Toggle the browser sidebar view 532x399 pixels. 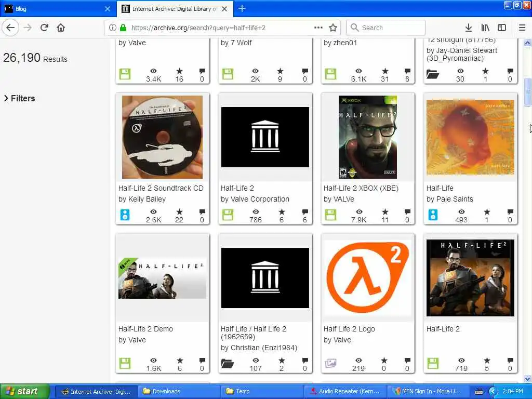tap(502, 28)
